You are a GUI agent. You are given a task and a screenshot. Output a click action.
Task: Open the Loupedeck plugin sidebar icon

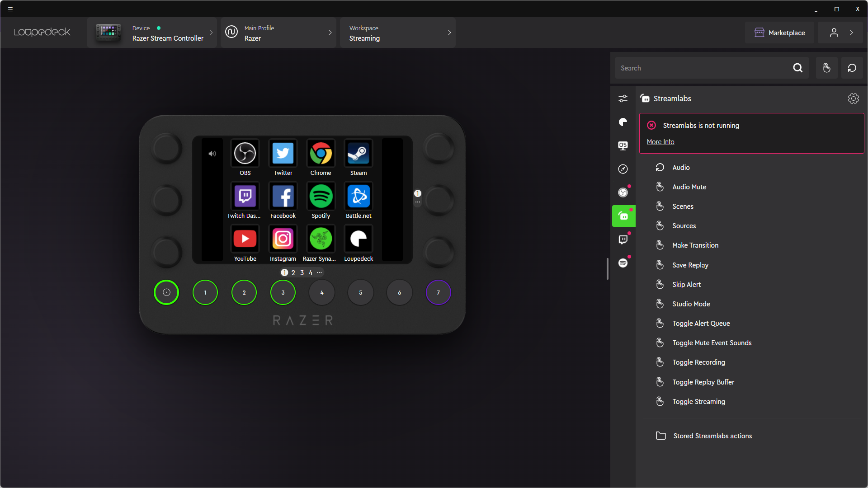coord(623,122)
